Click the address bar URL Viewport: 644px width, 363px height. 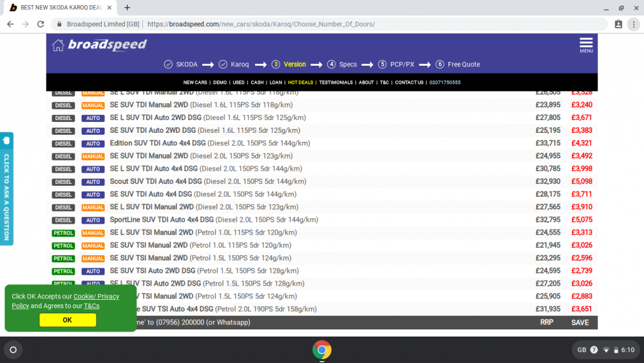pyautogui.click(x=261, y=25)
